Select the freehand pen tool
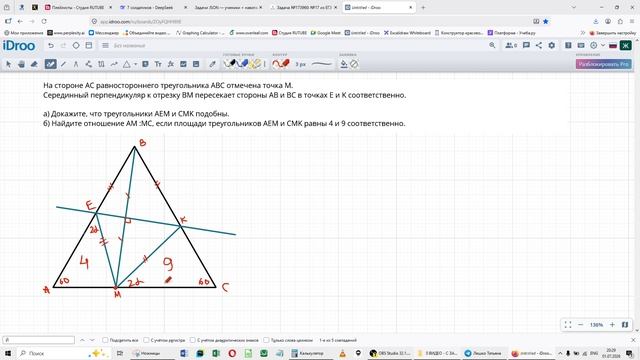Viewport: 640px width, 360px height. pyautogui.click(x=50, y=64)
